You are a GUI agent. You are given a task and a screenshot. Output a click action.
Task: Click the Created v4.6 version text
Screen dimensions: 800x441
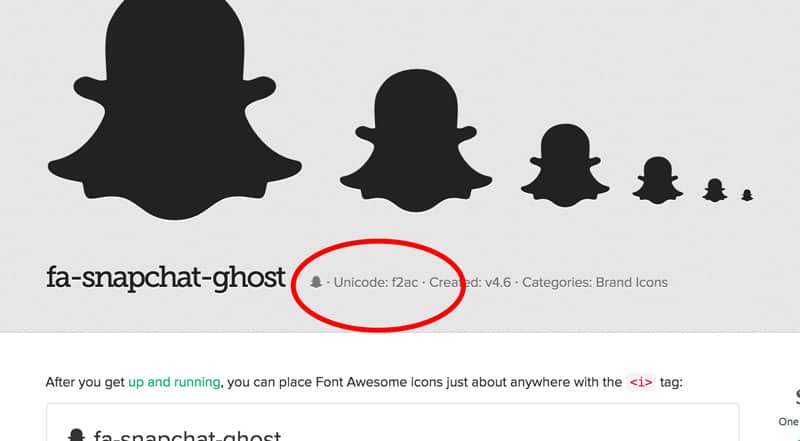470,282
